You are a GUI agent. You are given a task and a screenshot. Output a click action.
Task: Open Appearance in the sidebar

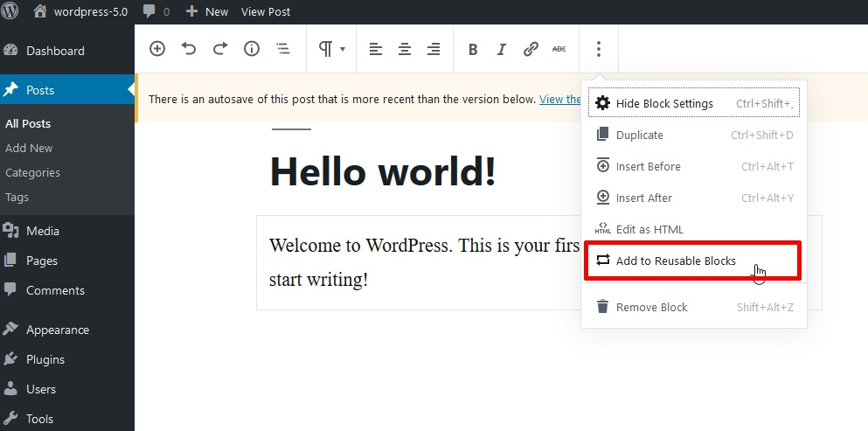click(67, 330)
